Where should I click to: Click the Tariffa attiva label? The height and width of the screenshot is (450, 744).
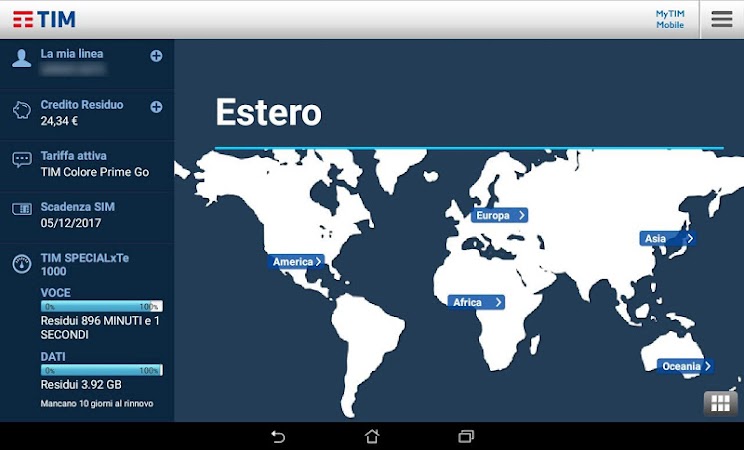click(x=74, y=156)
